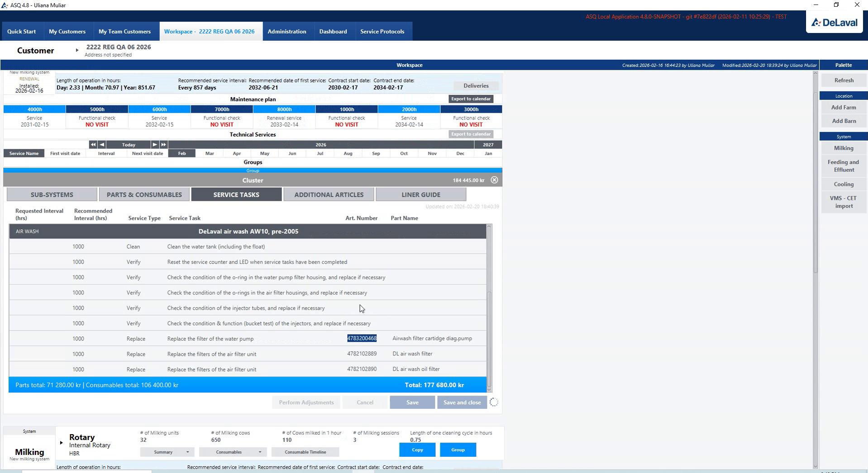Viewport: 868px width, 473px height.
Task: Jump to last period double-right arrow
Action: coord(163,145)
